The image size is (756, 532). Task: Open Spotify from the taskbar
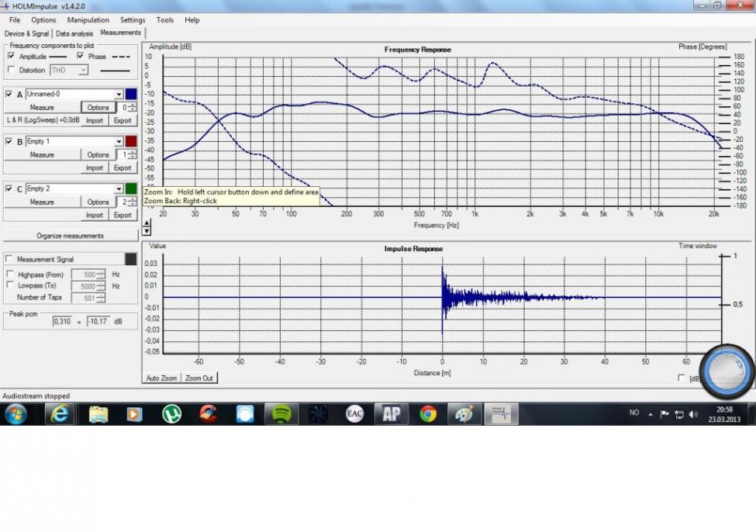[281, 414]
